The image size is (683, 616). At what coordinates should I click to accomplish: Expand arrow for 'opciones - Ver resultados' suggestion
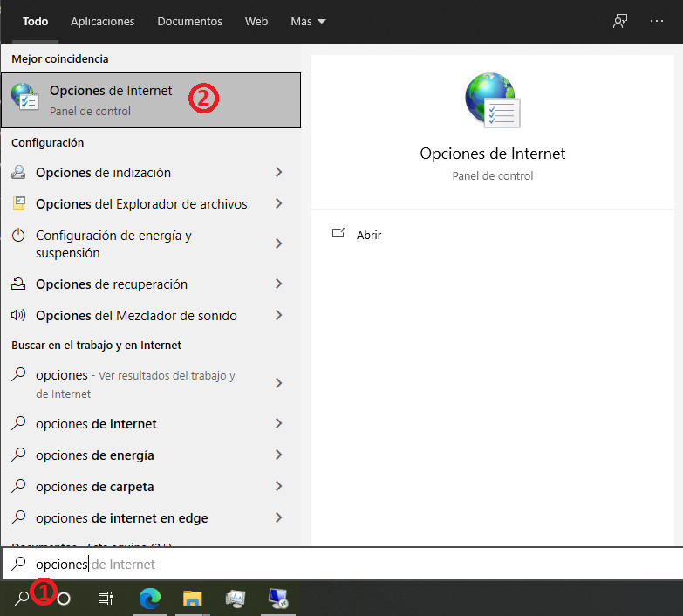[x=279, y=383]
